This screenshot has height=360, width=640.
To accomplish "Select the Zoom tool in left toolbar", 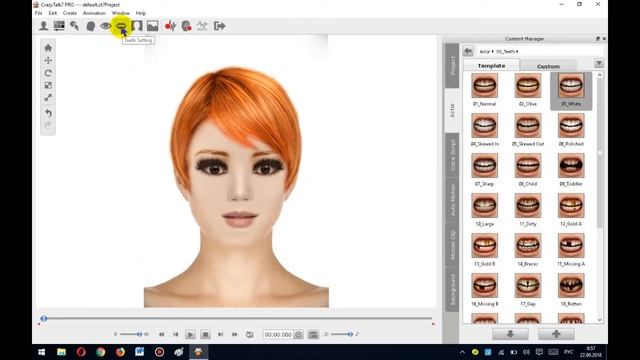I will pyautogui.click(x=48, y=85).
